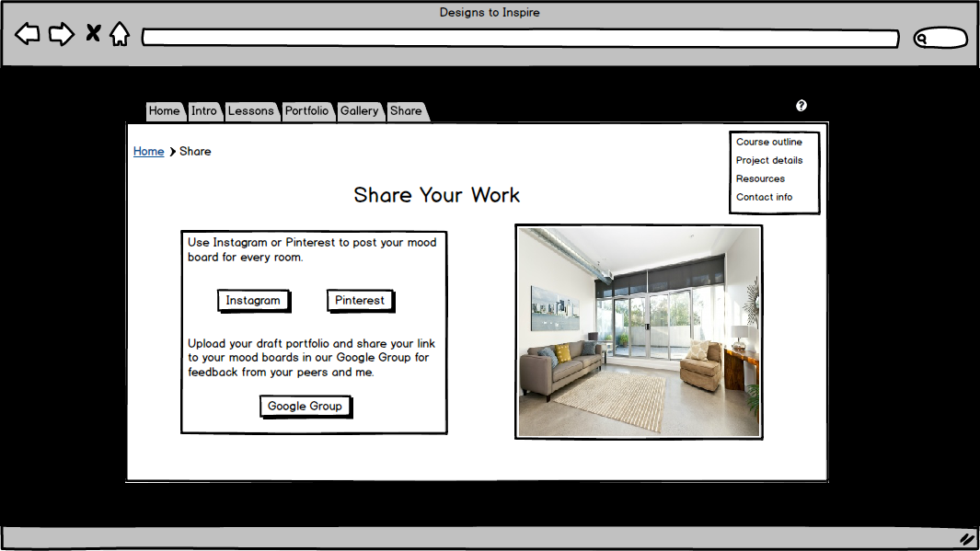Click the 'Use Instagram or Pinterest' paragraph
Viewport: 980px width, 551px height.
(312, 250)
